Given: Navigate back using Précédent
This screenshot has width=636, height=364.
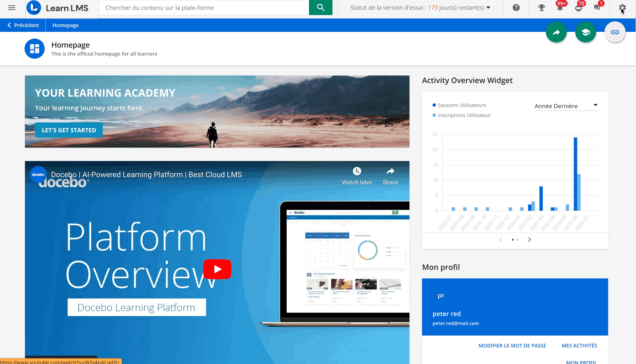Looking at the screenshot, I should (23, 25).
